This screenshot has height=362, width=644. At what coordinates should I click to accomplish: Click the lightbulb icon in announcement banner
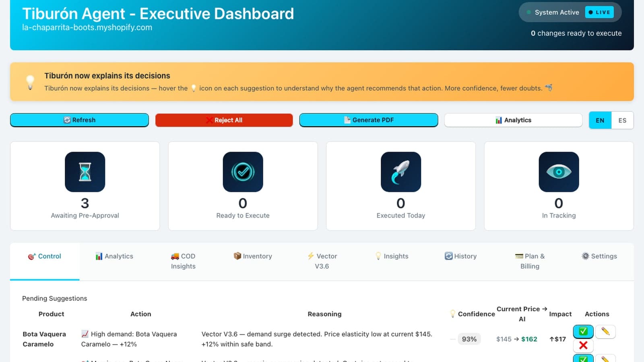pos(30,82)
